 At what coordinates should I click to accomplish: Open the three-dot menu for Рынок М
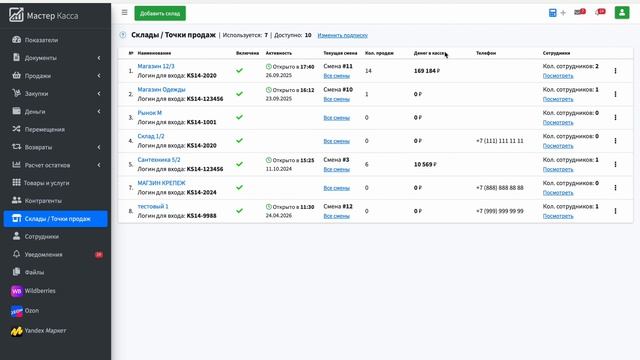tap(615, 118)
